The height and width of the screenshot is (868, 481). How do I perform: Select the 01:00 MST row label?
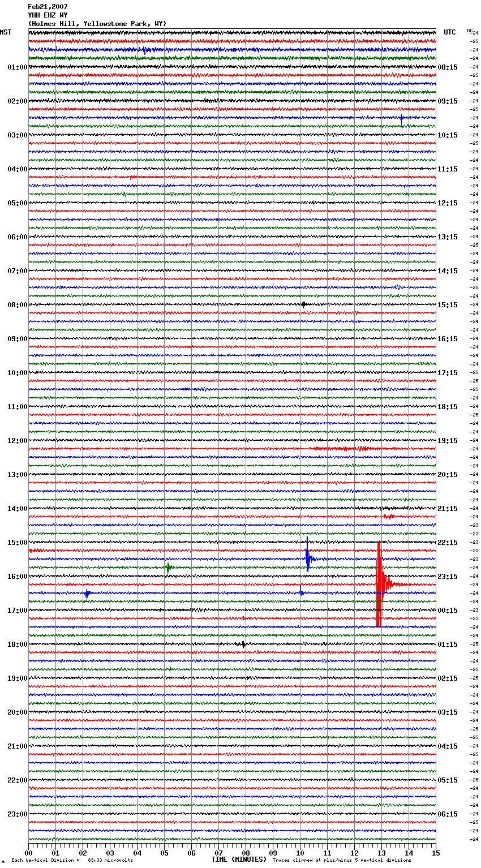[x=17, y=67]
